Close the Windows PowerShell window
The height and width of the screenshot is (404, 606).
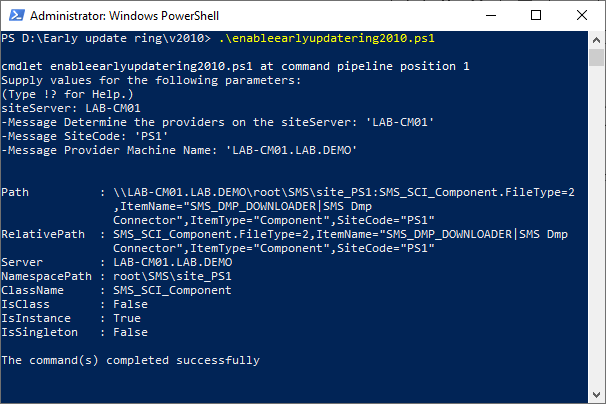click(x=582, y=15)
